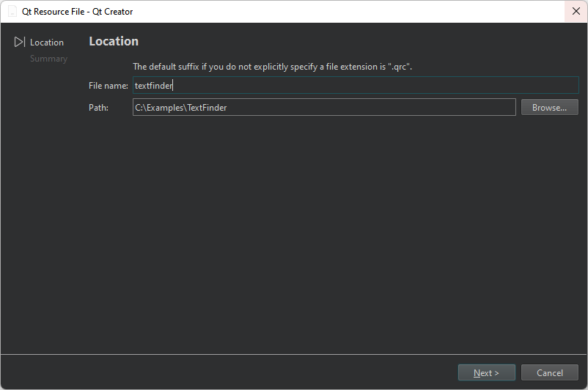This screenshot has width=588, height=390.
Task: Click the default suffix ".qrc" hint text
Action: click(271, 67)
